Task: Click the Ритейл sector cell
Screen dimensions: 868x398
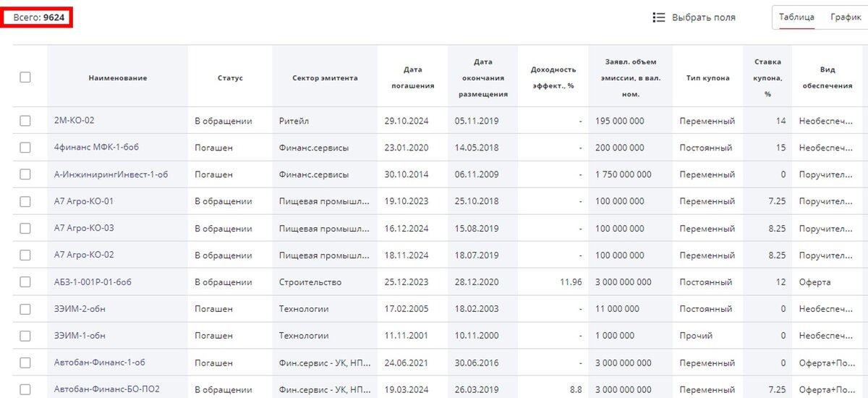Action: click(x=294, y=121)
